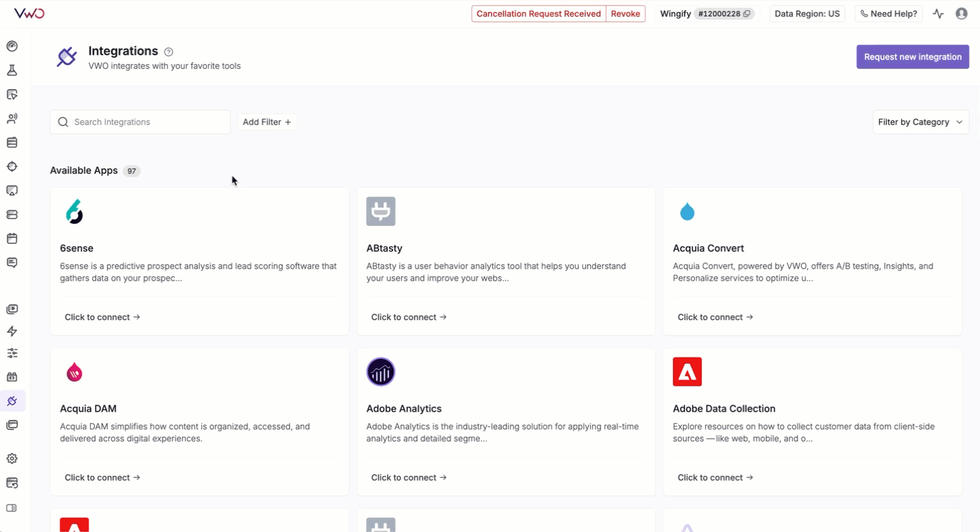
Task: Click the cursor-window icon in sidebar
Action: pyautogui.click(x=12, y=94)
